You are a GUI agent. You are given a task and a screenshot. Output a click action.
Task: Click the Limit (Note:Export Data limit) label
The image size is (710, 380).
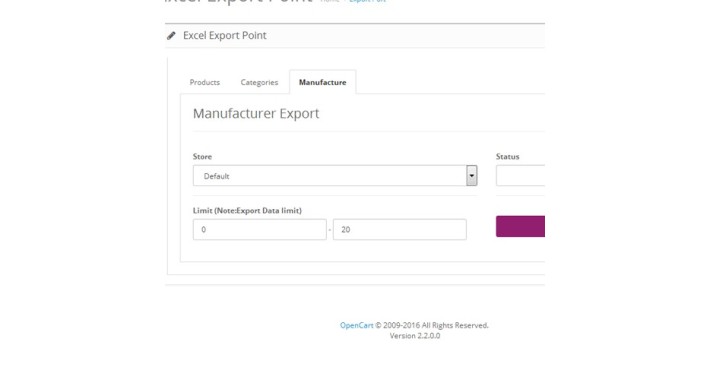[x=247, y=210]
